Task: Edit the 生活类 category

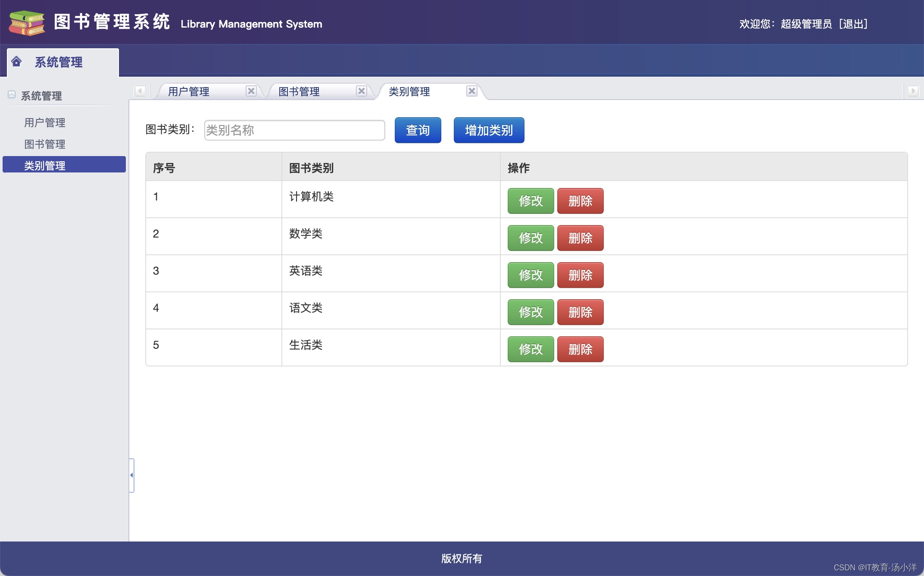Action: click(531, 349)
